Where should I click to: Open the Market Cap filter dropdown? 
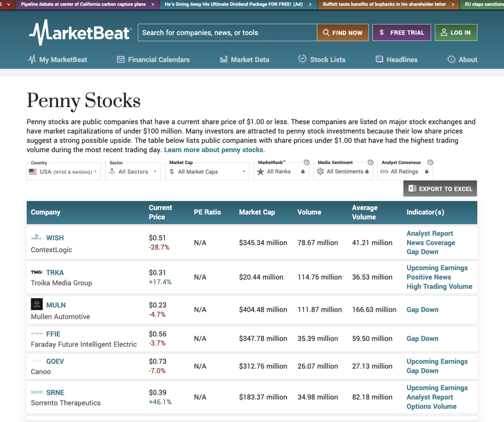tap(207, 171)
